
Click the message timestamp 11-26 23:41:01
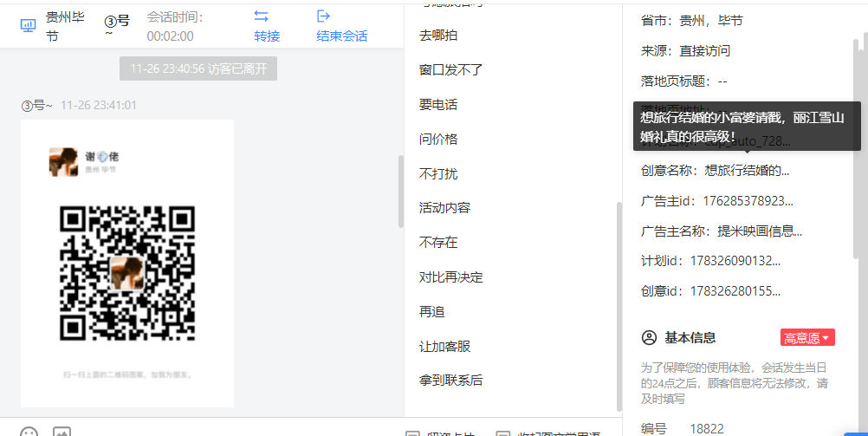pos(99,105)
